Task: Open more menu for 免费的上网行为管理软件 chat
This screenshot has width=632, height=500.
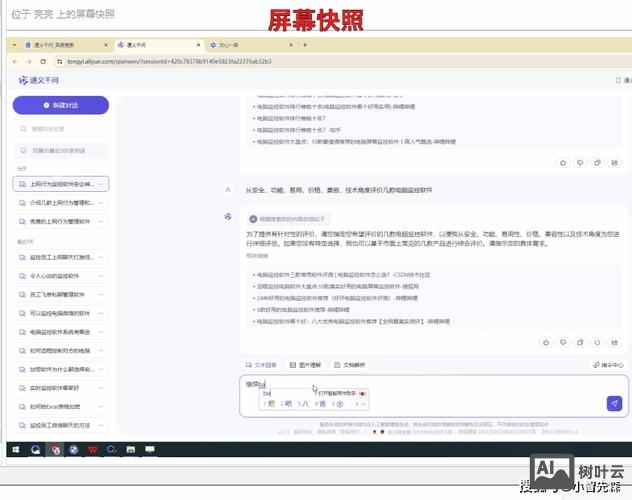Action: 101,222
